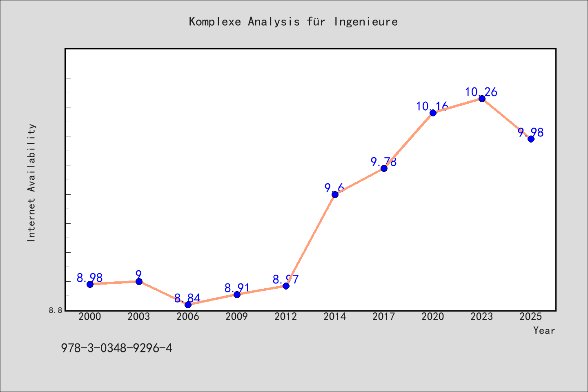Click the x-axis label 2006
The height and width of the screenshot is (392, 588).
click(x=188, y=316)
